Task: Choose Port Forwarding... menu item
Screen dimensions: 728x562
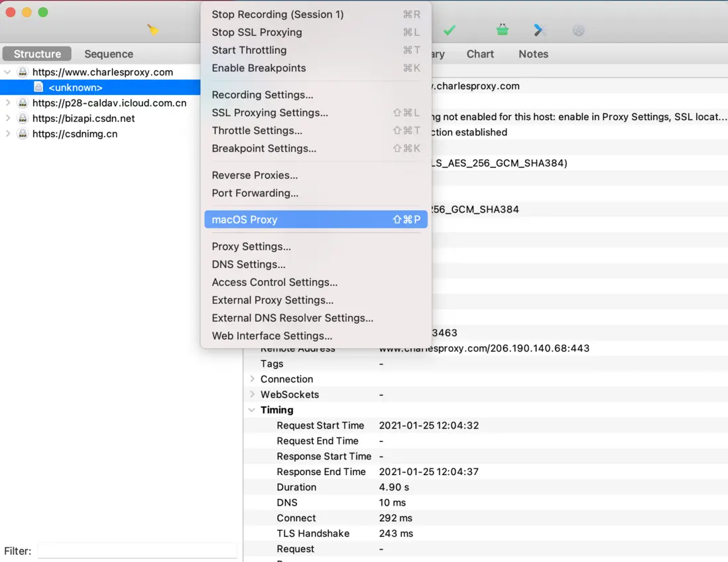Action: [x=316, y=193]
